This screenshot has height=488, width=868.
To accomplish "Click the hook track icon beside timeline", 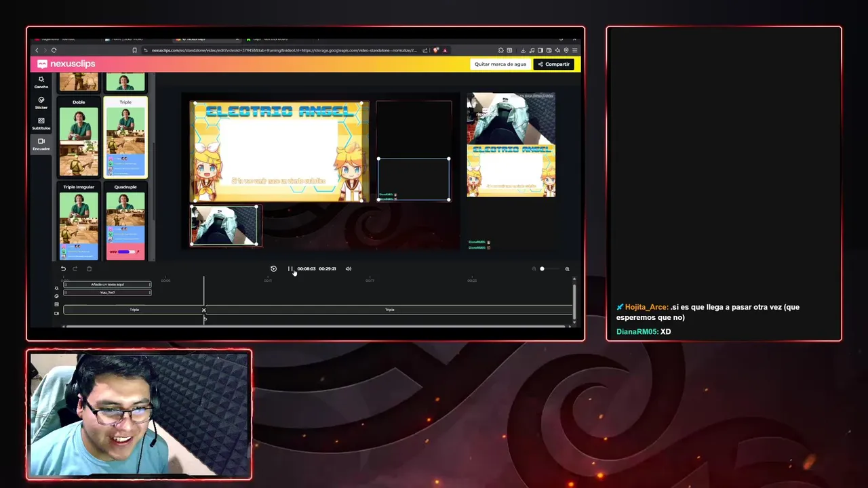I will pos(56,288).
